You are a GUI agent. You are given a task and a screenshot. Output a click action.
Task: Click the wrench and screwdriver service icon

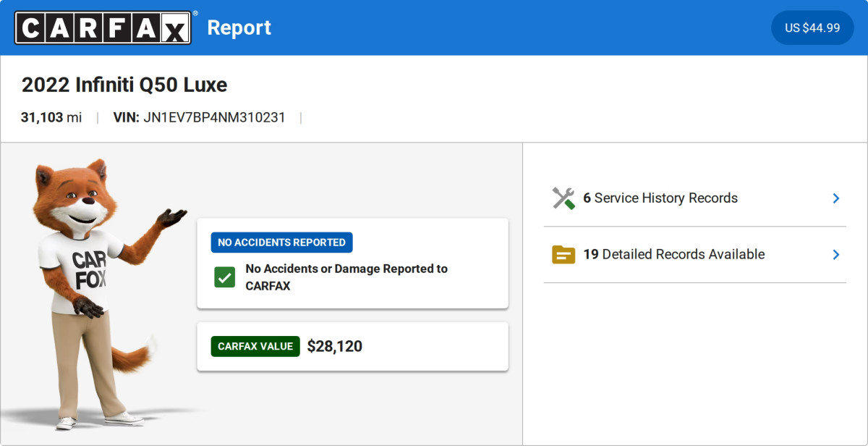(x=563, y=198)
